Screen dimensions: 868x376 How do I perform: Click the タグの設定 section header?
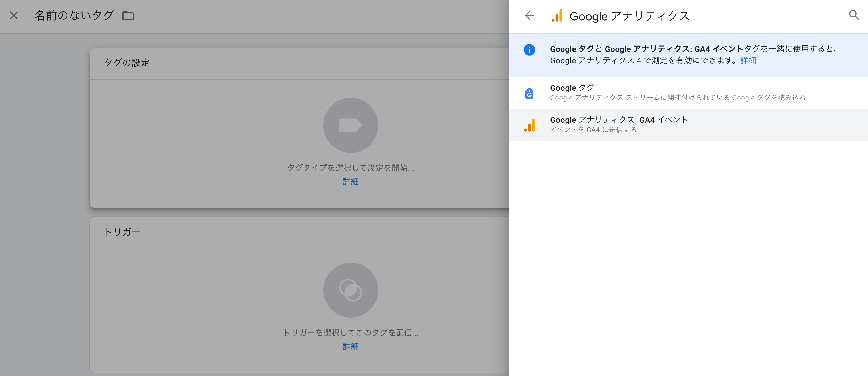pos(127,63)
